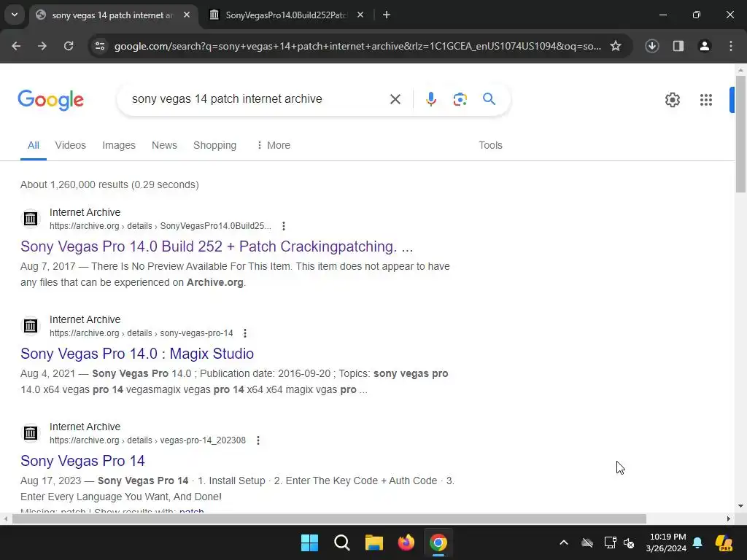Clear the search query with X
747x560 pixels.
pos(395,99)
